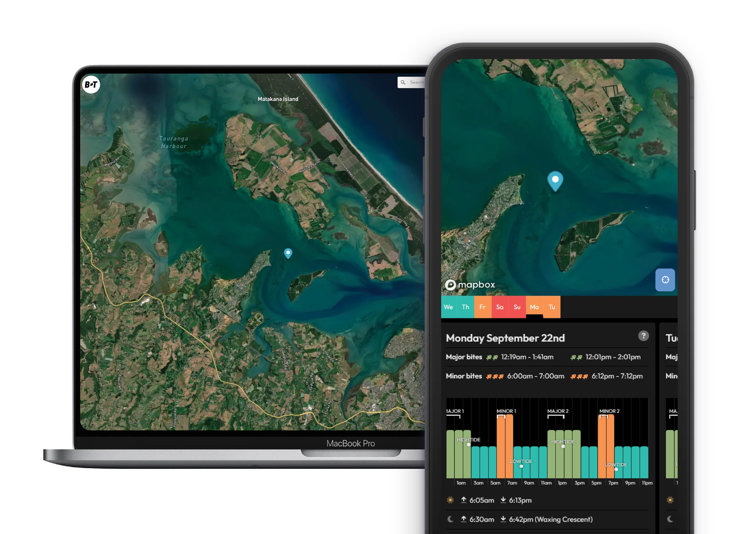Click the MAJOR 2 bracket marker

click(x=556, y=416)
